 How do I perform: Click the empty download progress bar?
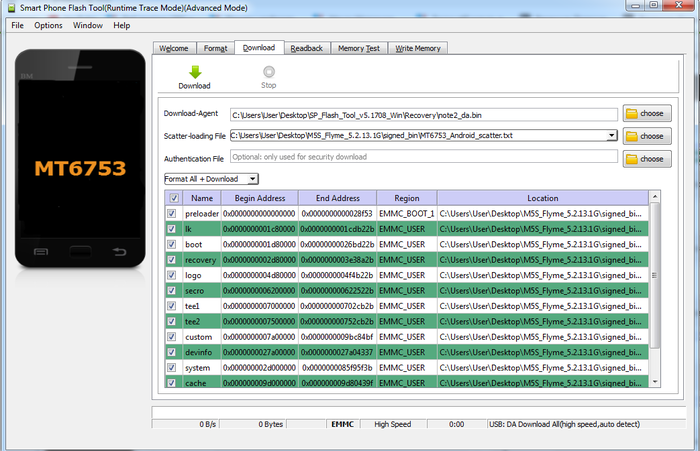point(419,412)
